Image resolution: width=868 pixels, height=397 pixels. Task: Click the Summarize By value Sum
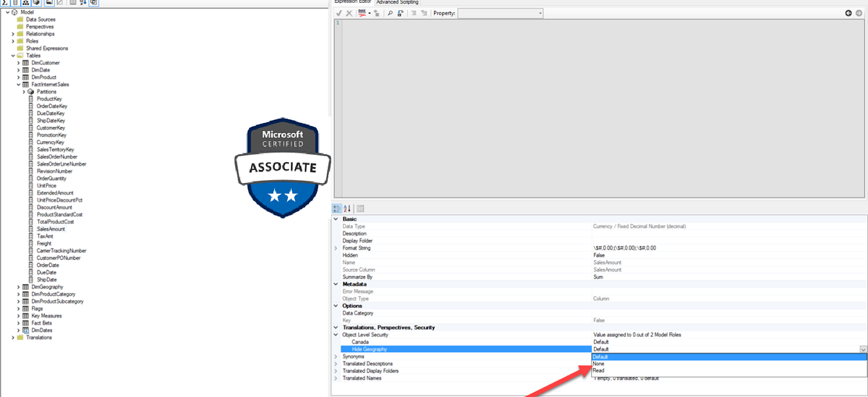point(598,277)
